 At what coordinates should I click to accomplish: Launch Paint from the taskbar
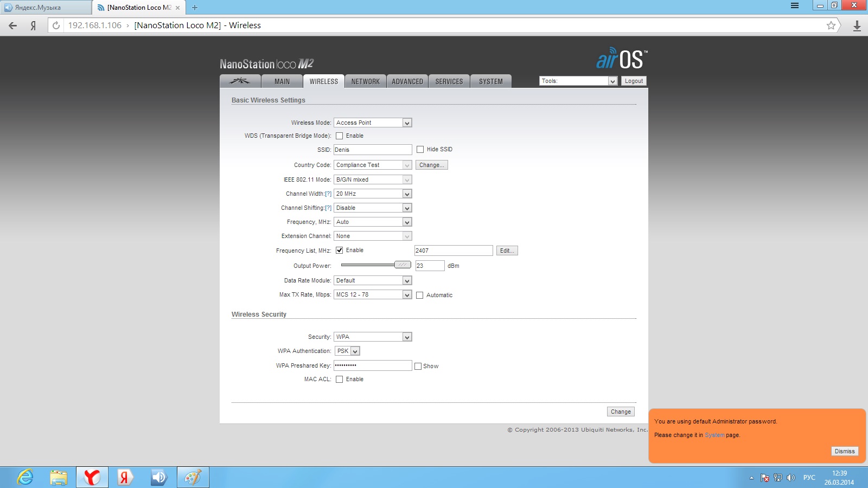[193, 477]
